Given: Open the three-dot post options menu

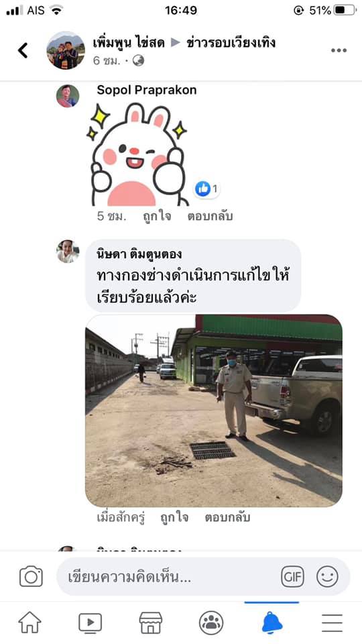Looking at the screenshot, I should pyautogui.click(x=339, y=50).
